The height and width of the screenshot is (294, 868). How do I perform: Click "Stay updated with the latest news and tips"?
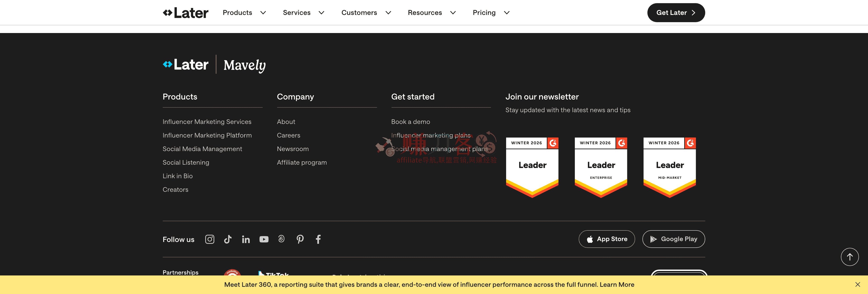coord(568,110)
